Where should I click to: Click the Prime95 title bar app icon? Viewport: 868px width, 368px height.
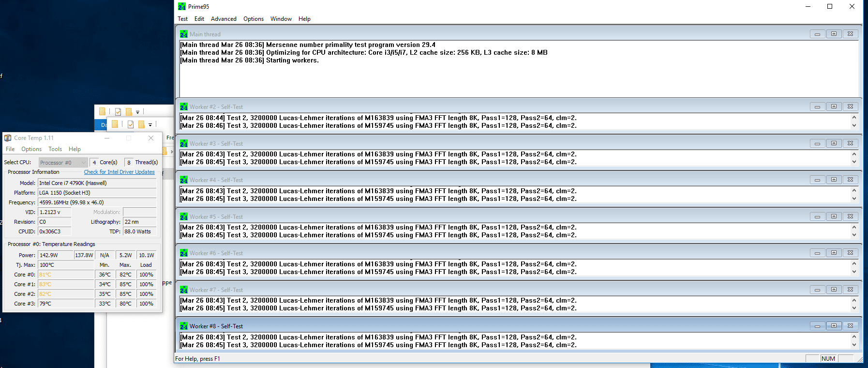click(x=182, y=6)
